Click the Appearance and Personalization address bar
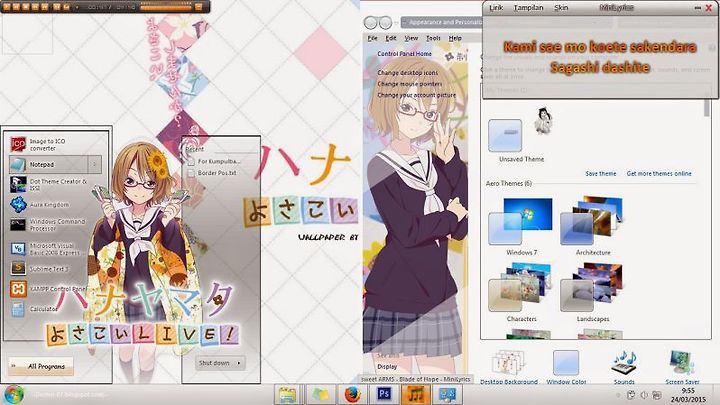 pyautogui.click(x=441, y=22)
